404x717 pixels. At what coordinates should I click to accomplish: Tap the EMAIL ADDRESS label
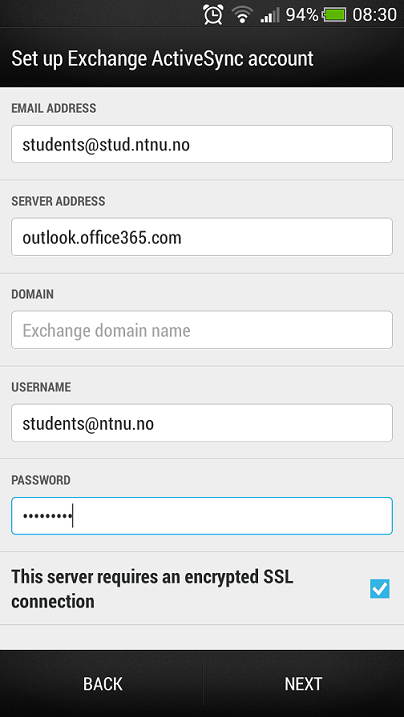coord(54,108)
